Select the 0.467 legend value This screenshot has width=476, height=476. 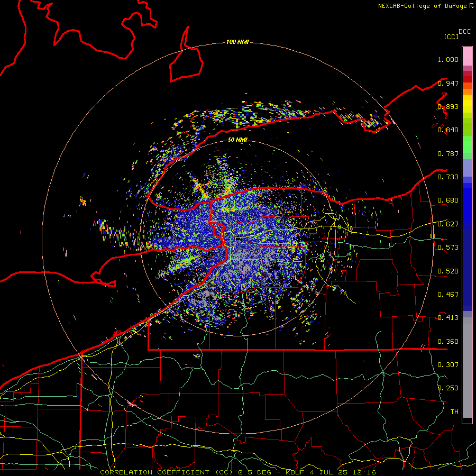point(448,295)
